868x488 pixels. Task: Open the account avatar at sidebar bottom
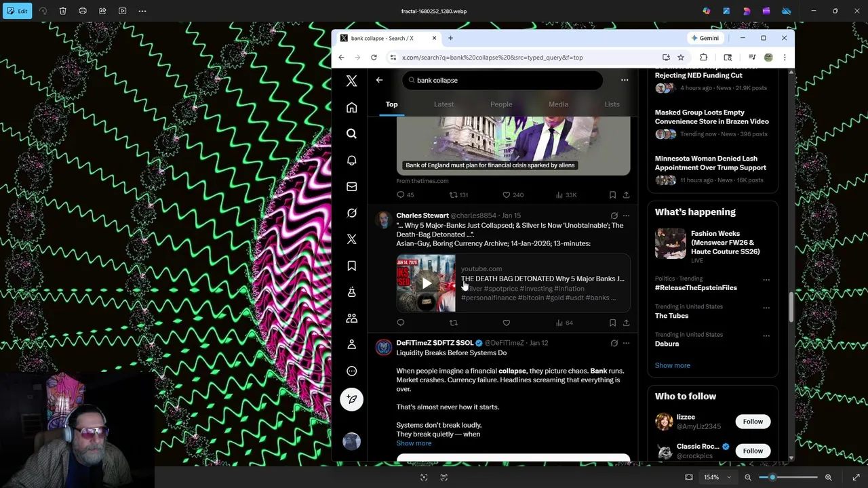351,441
